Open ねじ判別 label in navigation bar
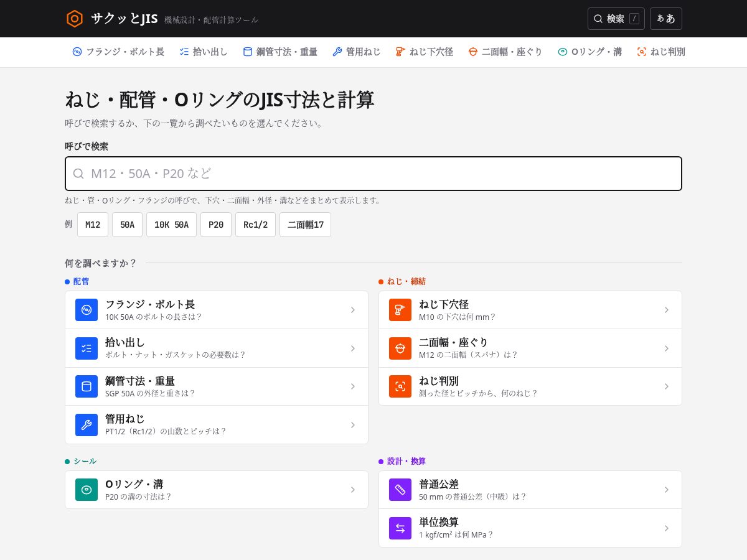The image size is (747, 560). [x=668, y=52]
